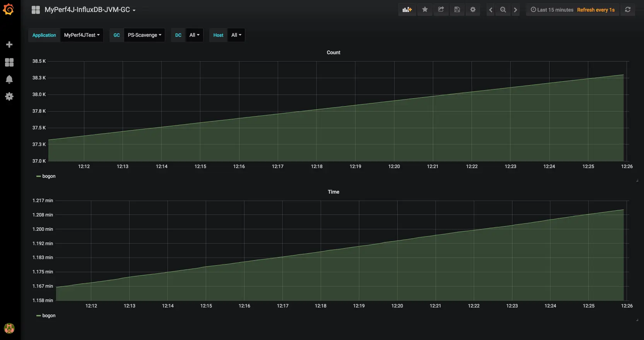
Task: Click the Add panel toolbar icon
Action: tap(407, 10)
